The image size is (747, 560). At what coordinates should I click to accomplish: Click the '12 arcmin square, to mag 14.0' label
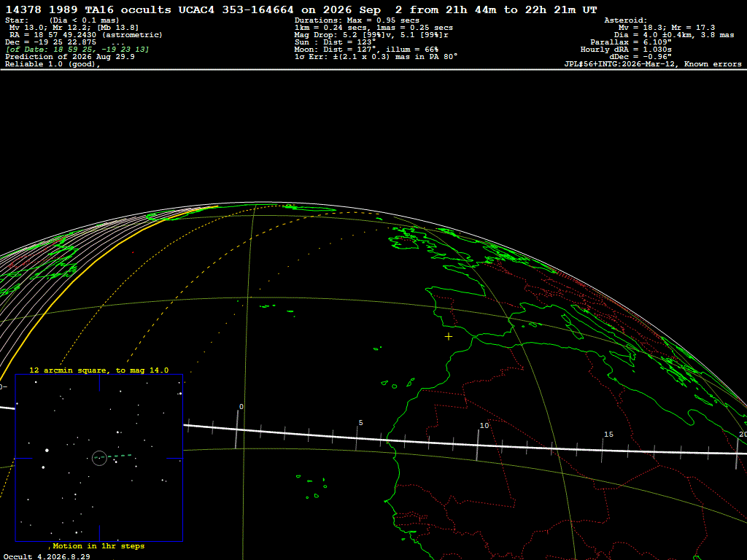[99, 370]
